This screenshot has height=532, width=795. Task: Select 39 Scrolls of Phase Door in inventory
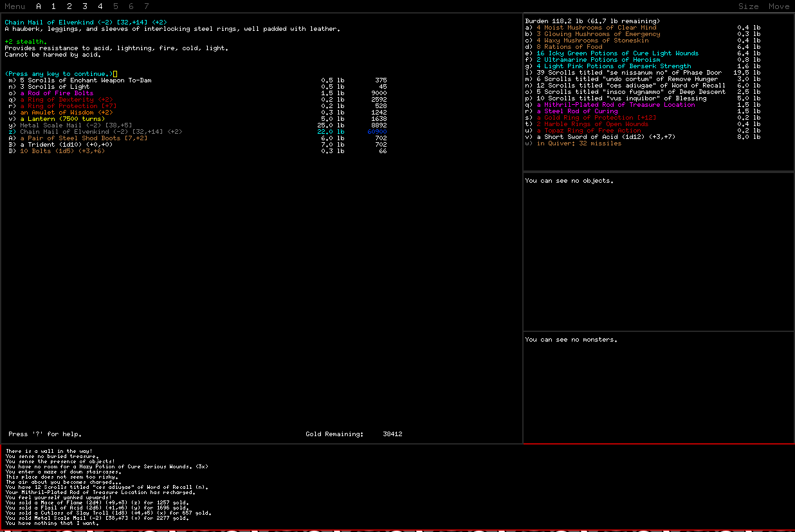pyautogui.click(x=643, y=73)
